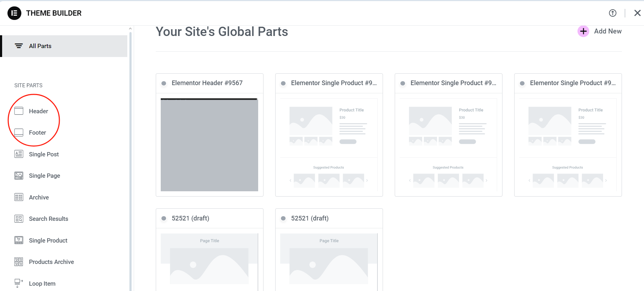This screenshot has width=644, height=291.
Task: Click the info icon in top bar
Action: pyautogui.click(x=612, y=13)
